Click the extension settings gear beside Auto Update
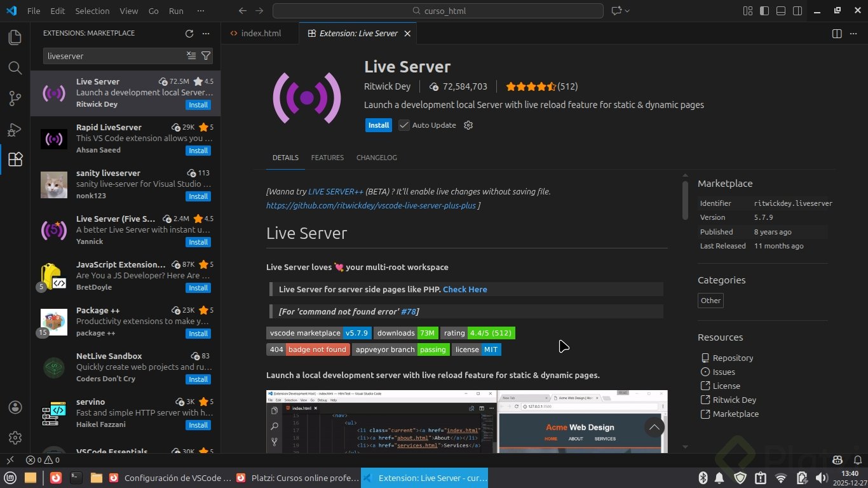This screenshot has height=488, width=868. 468,125
